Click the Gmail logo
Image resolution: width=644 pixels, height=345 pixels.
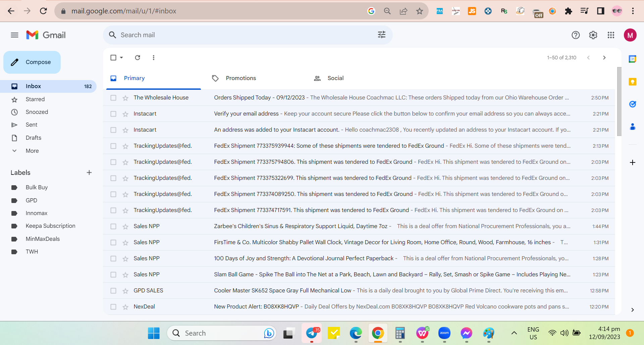pyautogui.click(x=46, y=35)
